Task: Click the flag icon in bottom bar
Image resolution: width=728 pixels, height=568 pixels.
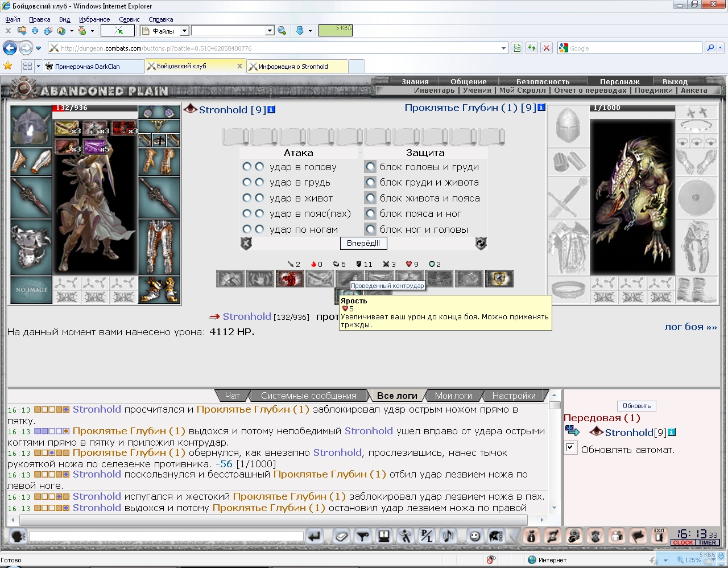Action: click(x=638, y=536)
